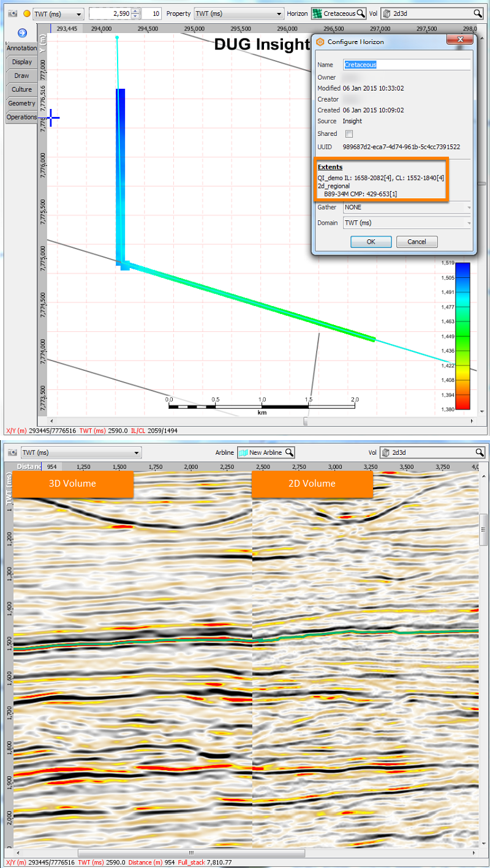Open the section view TWT (ms) dropdown

[80, 452]
